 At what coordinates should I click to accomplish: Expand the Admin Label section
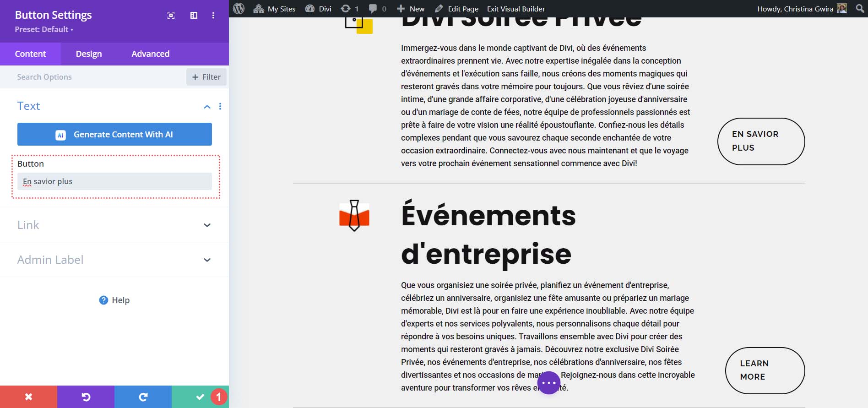(x=207, y=260)
